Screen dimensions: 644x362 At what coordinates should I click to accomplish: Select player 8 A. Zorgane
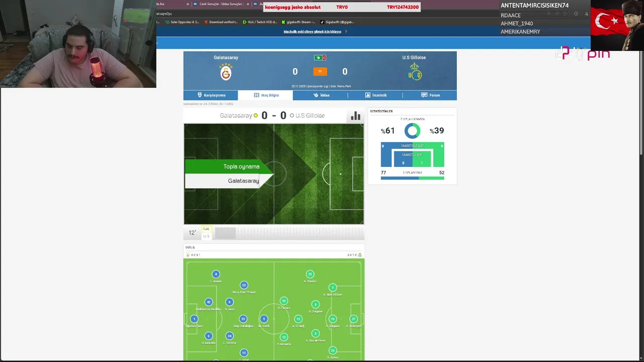(x=315, y=304)
